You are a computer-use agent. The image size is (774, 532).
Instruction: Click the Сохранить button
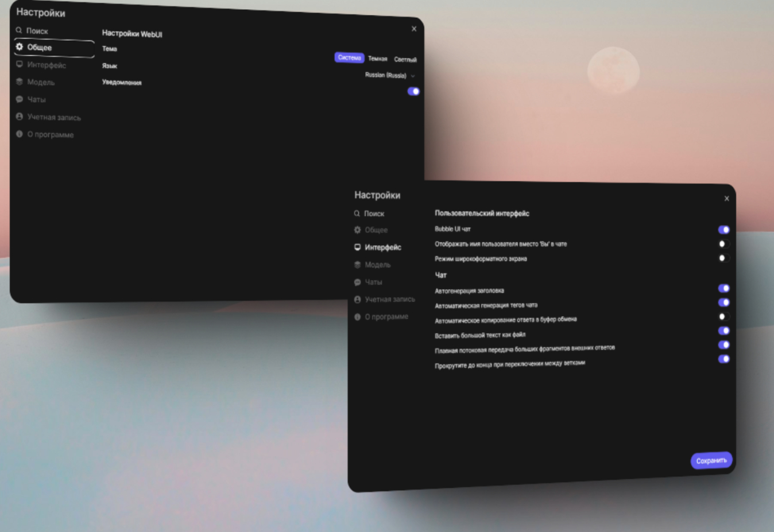click(711, 460)
